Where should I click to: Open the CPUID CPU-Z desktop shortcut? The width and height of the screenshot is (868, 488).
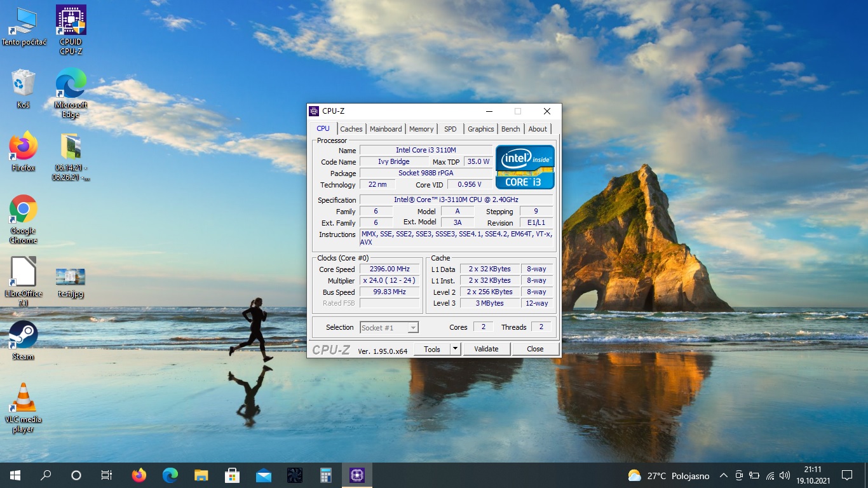[x=71, y=20]
